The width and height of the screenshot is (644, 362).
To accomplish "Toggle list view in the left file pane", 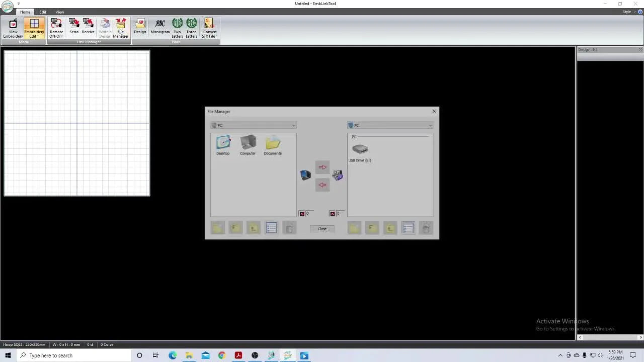I will coord(271,228).
